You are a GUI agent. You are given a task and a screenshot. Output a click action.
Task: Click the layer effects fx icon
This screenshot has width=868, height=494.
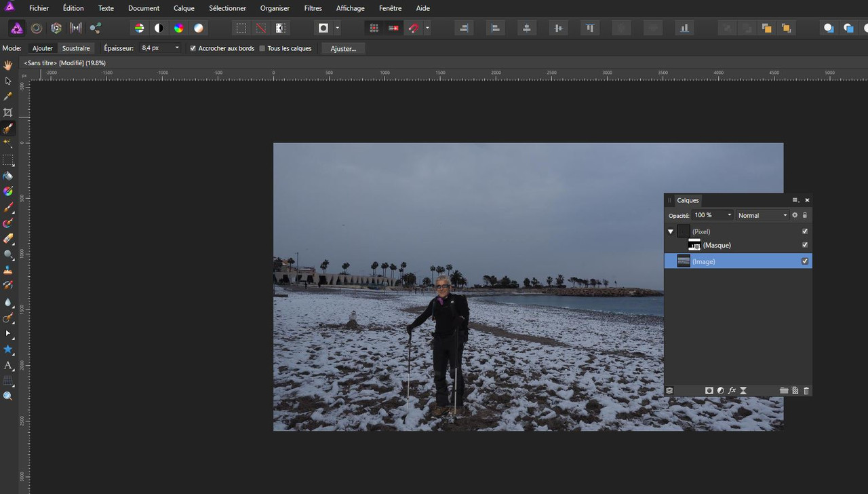[x=732, y=391]
